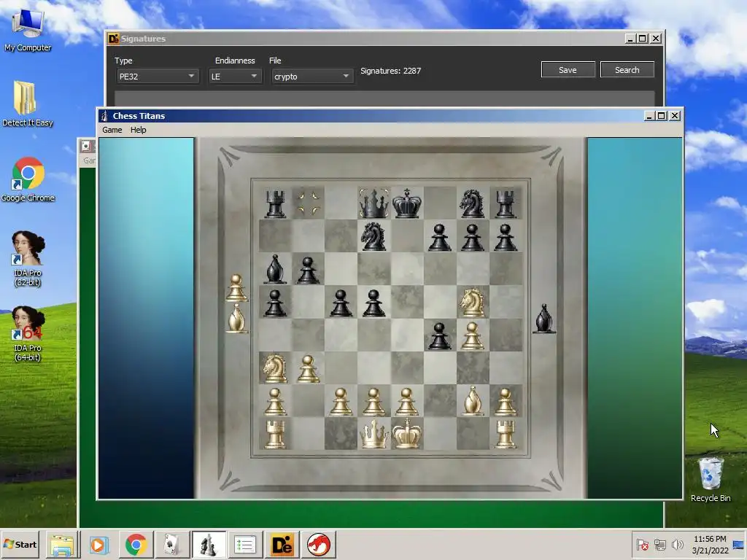Select the IDA Pro (32-bit) shortcut

pyautogui.click(x=28, y=259)
